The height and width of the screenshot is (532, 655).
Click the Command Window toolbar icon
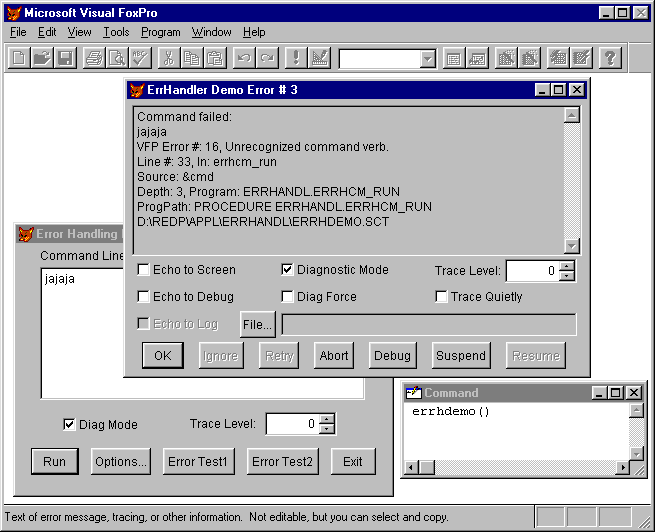pyautogui.click(x=454, y=58)
